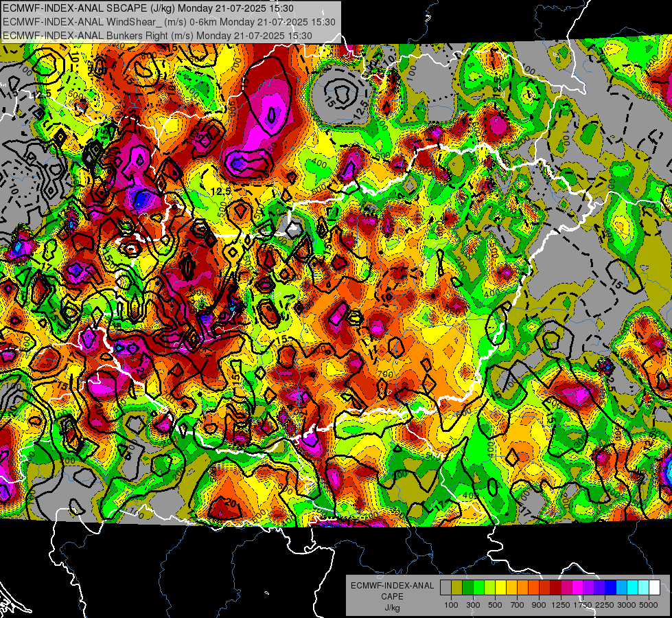Select the Bunkers Right (m/s) title line

(x=157, y=36)
